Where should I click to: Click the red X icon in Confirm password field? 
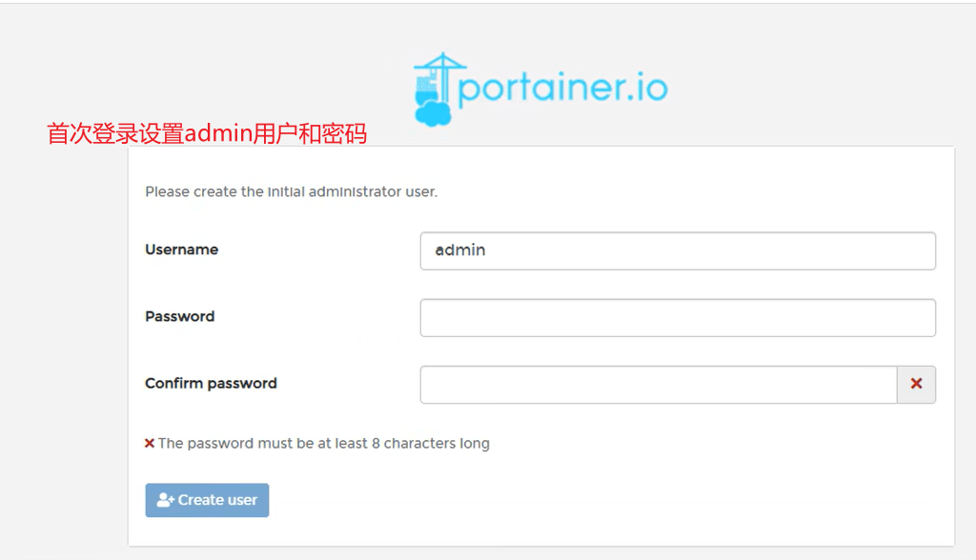[x=916, y=384]
